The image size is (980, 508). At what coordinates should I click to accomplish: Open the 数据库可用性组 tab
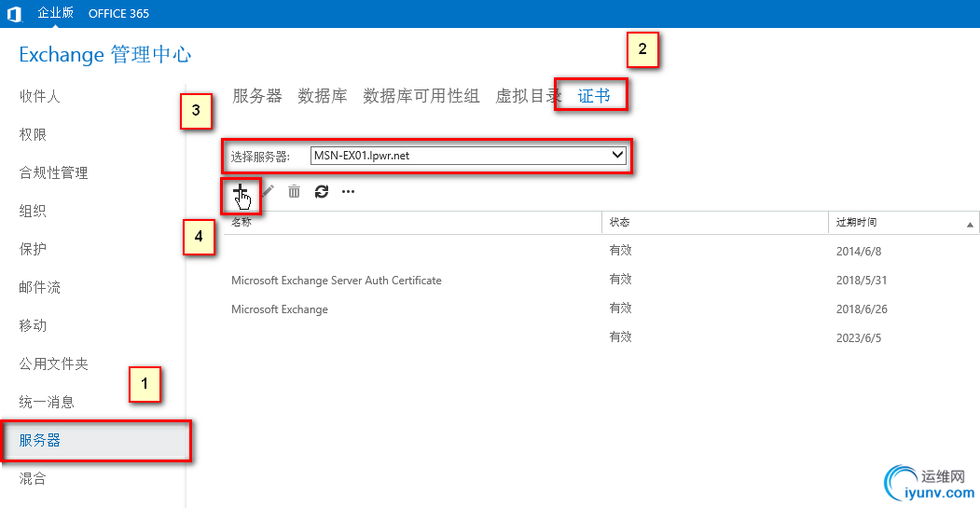[x=421, y=96]
